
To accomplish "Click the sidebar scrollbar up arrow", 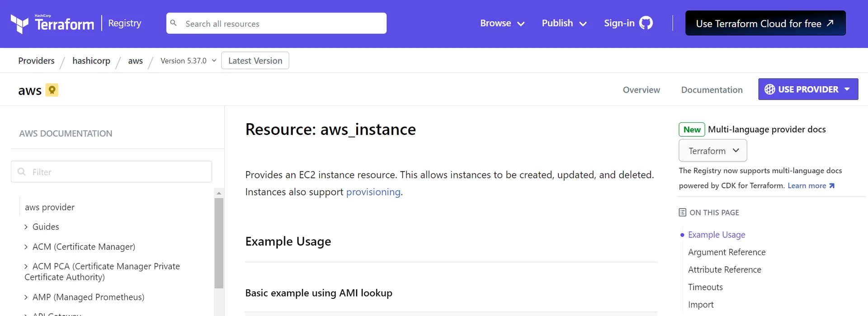I will point(219,193).
